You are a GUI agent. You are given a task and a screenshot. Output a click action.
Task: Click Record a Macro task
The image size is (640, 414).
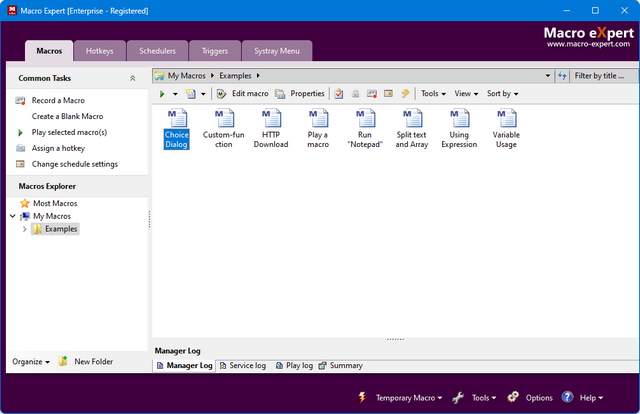tap(58, 100)
